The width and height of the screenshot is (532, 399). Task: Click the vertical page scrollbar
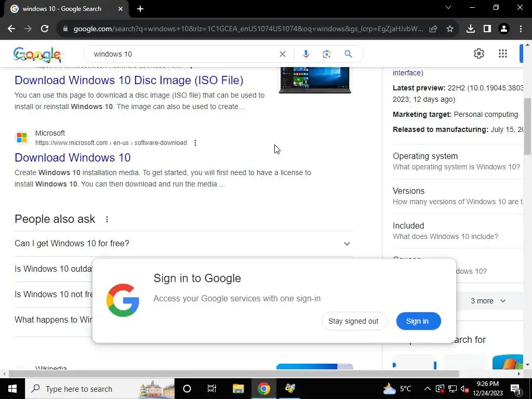[528, 126]
